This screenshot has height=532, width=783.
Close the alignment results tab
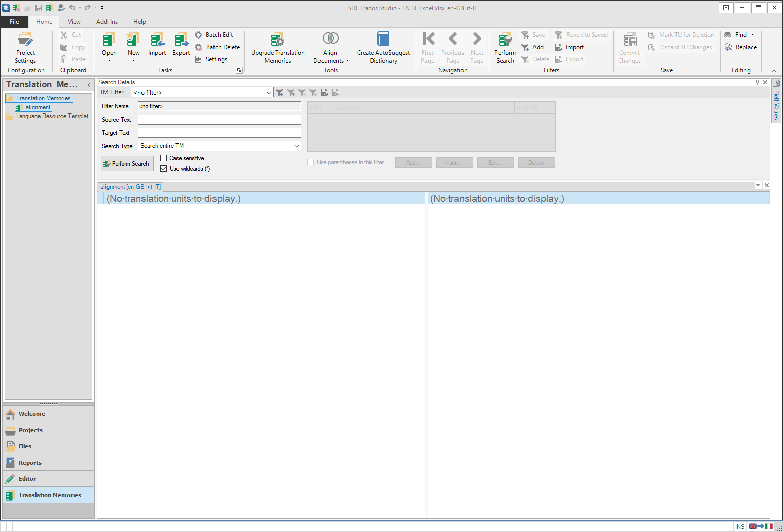coord(767,185)
